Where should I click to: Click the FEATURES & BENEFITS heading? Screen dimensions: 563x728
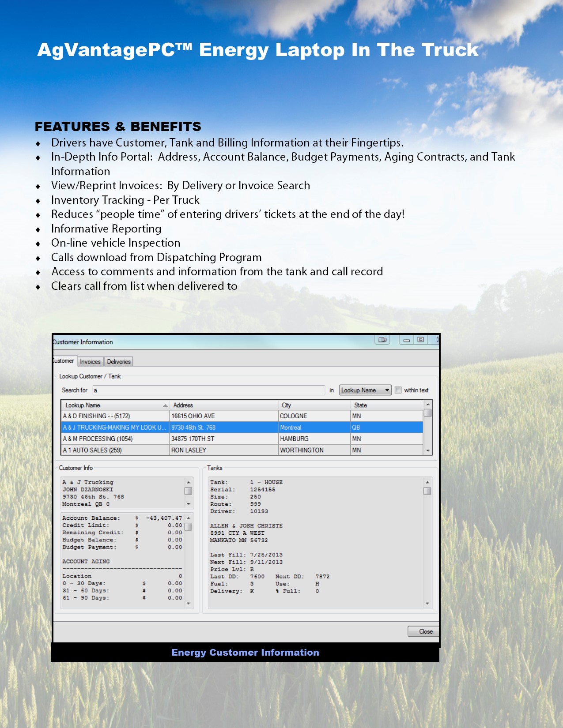pos(118,127)
